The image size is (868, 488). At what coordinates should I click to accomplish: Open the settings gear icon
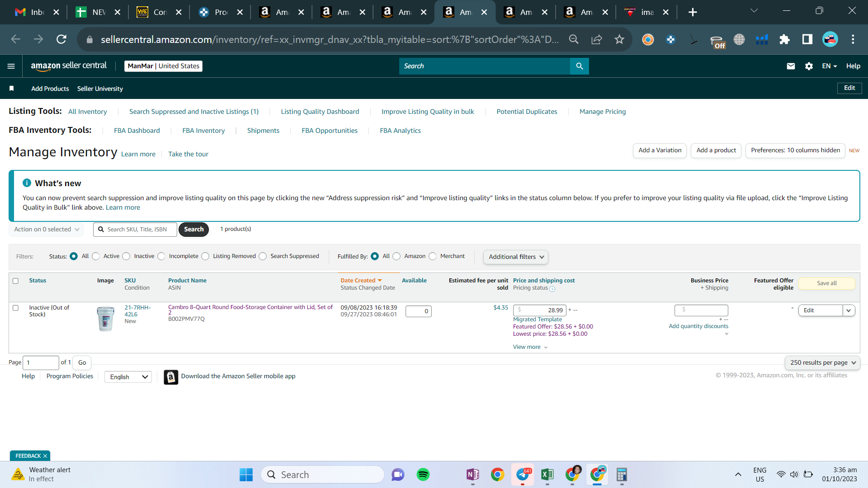point(809,66)
